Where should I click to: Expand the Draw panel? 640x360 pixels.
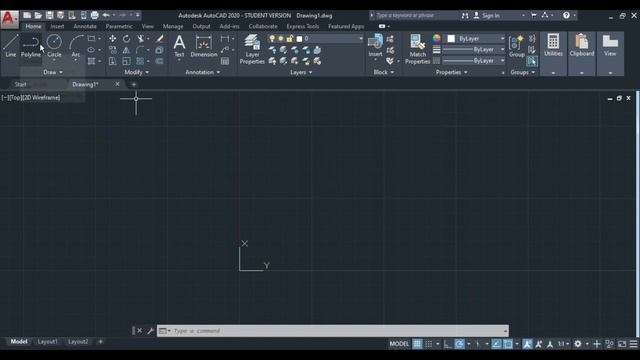(x=53, y=72)
